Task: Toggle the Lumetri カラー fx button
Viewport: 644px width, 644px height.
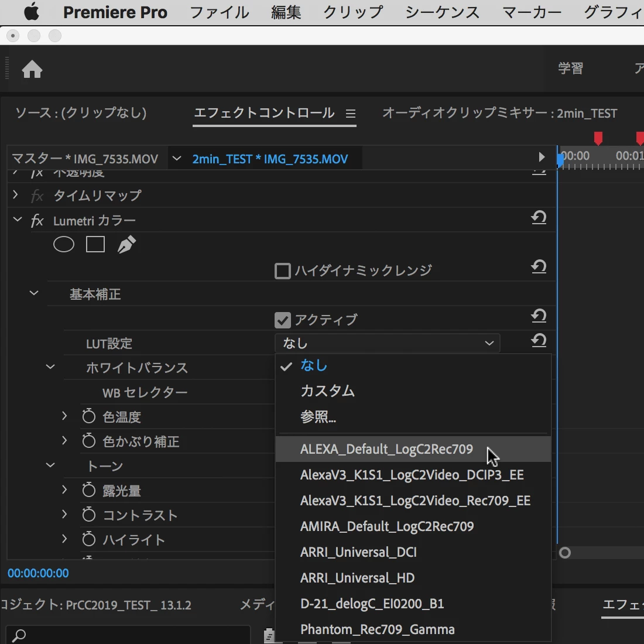Action: 37,221
